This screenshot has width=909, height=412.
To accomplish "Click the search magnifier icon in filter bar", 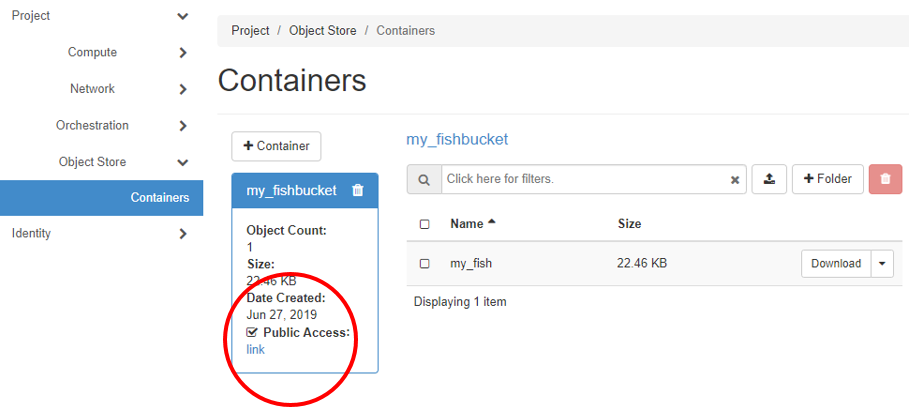I will click(424, 180).
